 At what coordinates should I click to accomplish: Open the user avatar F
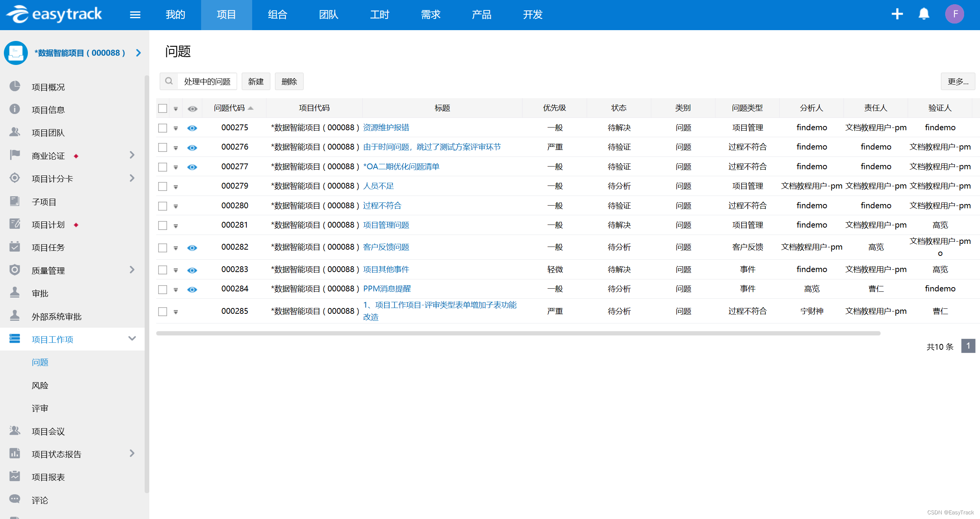coord(955,14)
